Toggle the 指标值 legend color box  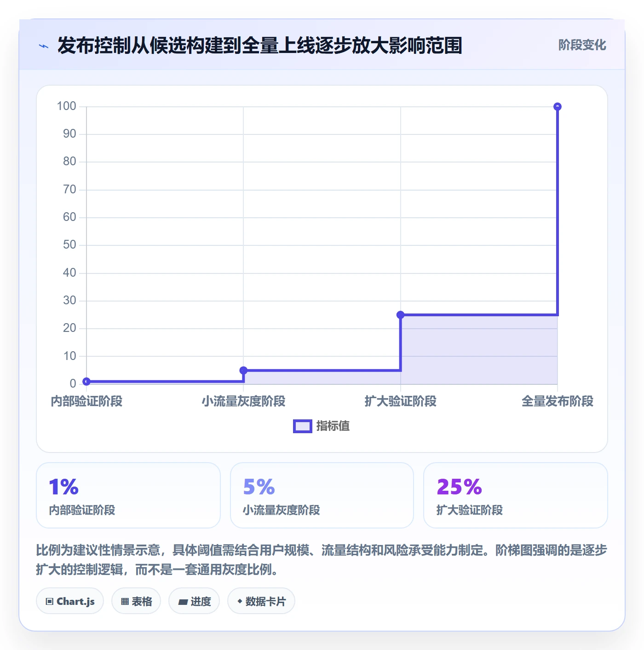303,426
